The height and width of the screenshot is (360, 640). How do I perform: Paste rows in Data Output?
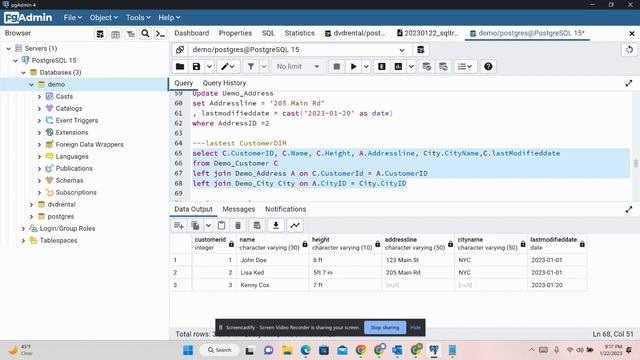tap(222, 225)
